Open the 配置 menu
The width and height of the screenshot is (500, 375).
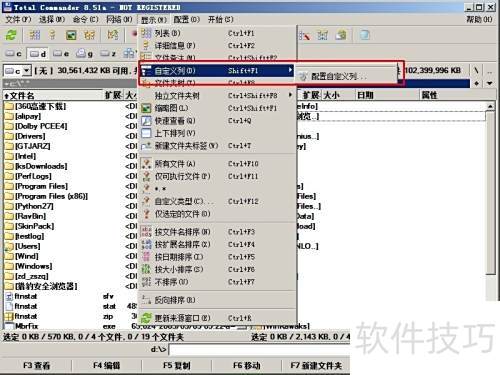click(186, 20)
